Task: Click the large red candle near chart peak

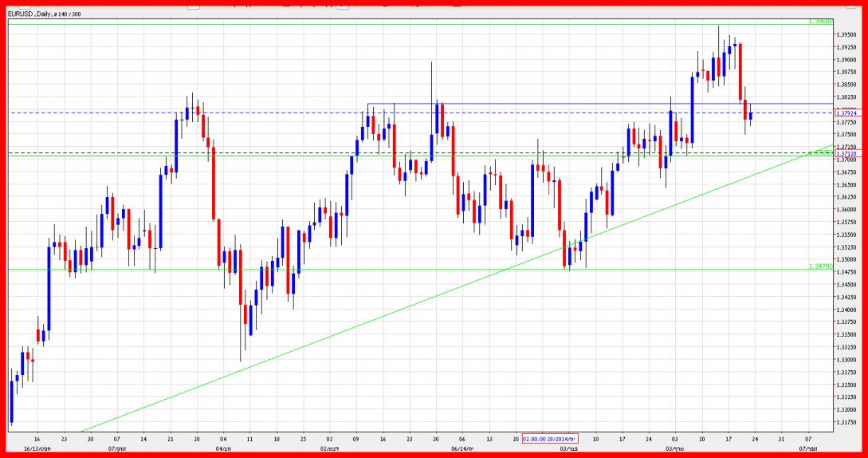Action: (740, 72)
